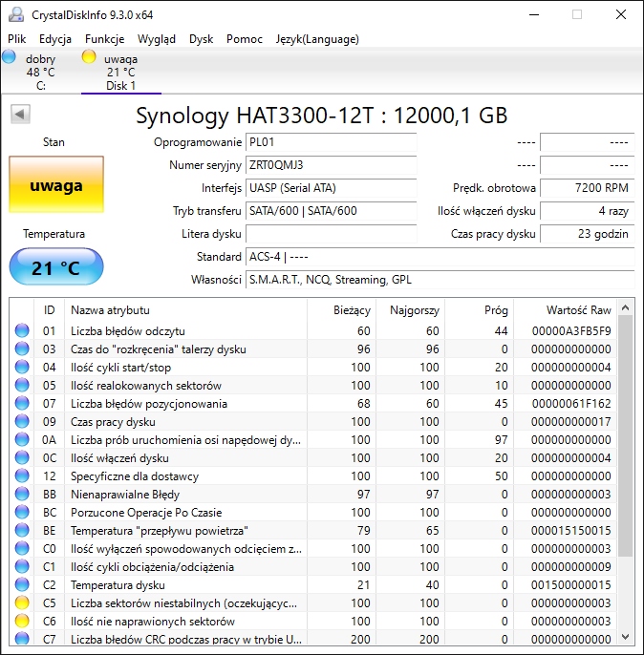The height and width of the screenshot is (655, 644).
Task: Click blue status icon for attribute 0C
Action: [x=22, y=457]
